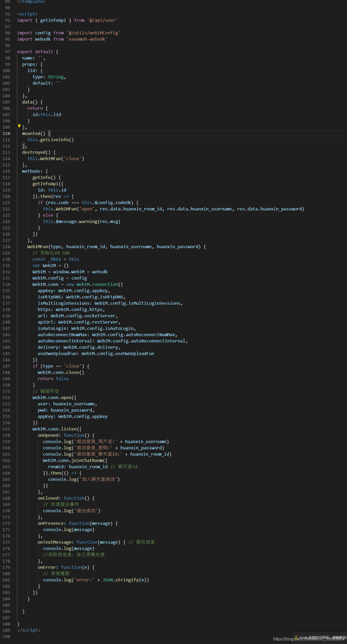This screenshot has width=347, height=644.
Task: Click the 'onError:' callback key
Action: (x=48, y=567)
